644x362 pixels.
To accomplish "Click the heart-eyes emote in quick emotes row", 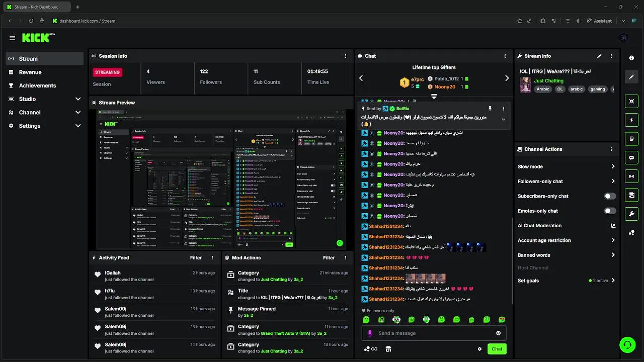I will click(502, 320).
